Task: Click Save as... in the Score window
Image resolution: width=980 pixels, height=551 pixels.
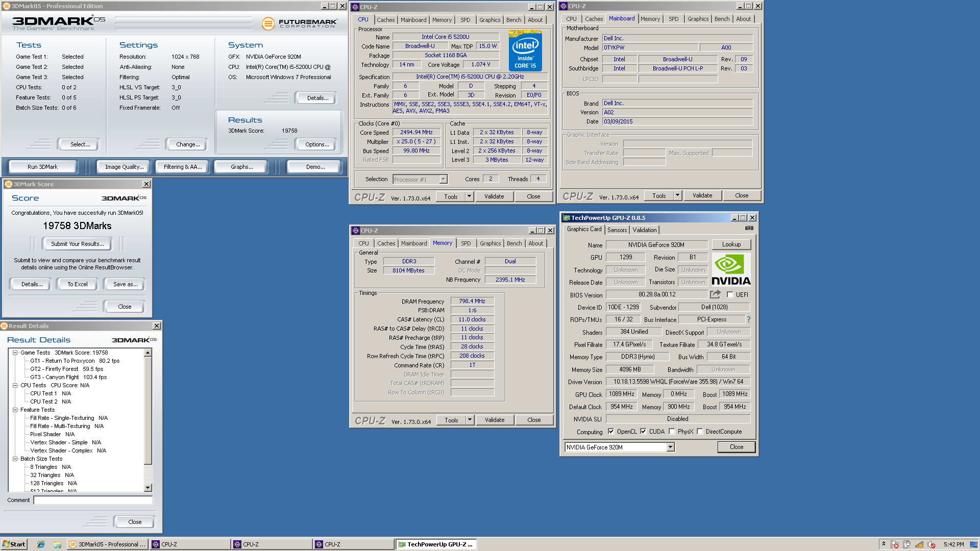Action: [125, 284]
